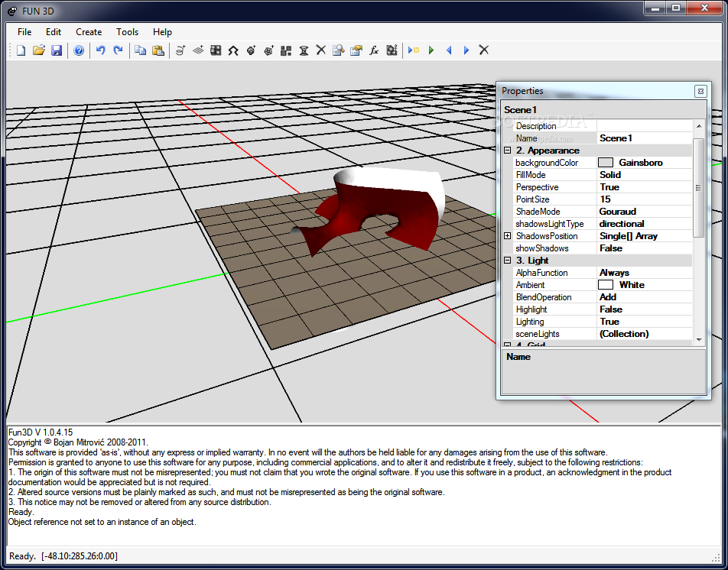
Task: Close the Properties panel
Action: pyautogui.click(x=700, y=92)
